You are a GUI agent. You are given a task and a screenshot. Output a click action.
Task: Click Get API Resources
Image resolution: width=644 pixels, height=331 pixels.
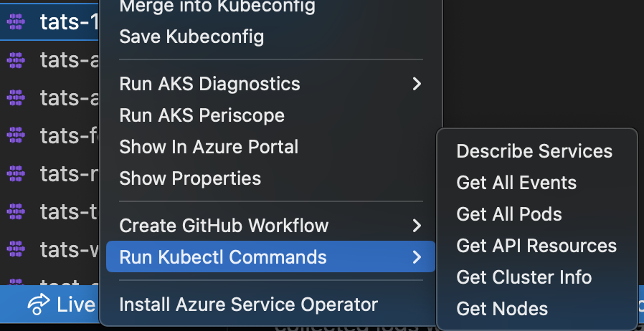pyautogui.click(x=536, y=246)
